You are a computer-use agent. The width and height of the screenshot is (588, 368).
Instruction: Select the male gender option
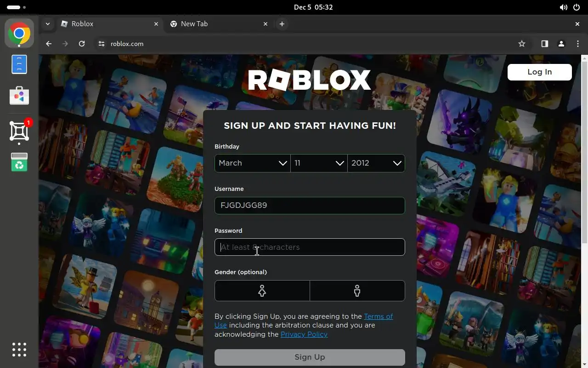click(x=357, y=291)
